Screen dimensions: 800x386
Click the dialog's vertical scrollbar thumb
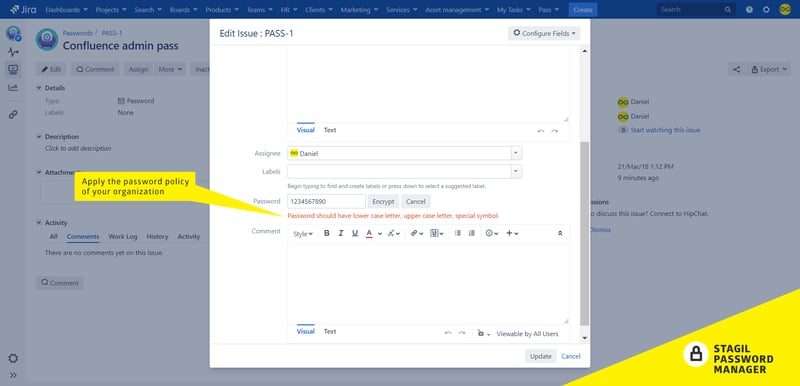coord(585,234)
